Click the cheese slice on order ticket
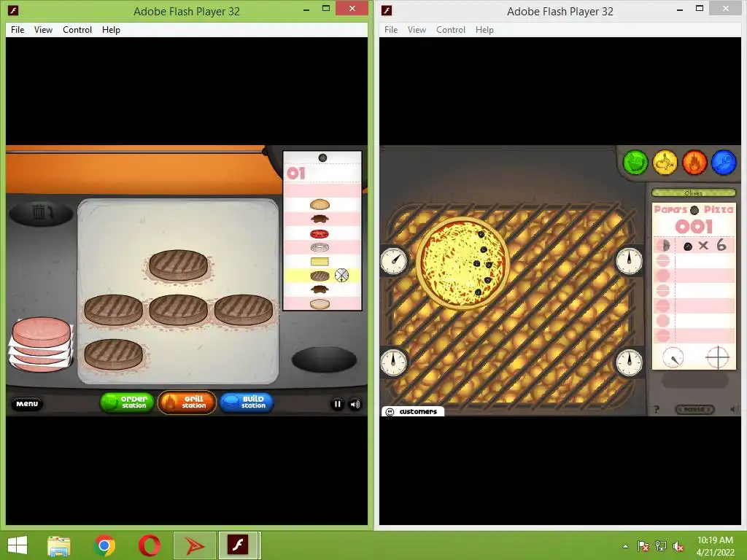 [320, 262]
